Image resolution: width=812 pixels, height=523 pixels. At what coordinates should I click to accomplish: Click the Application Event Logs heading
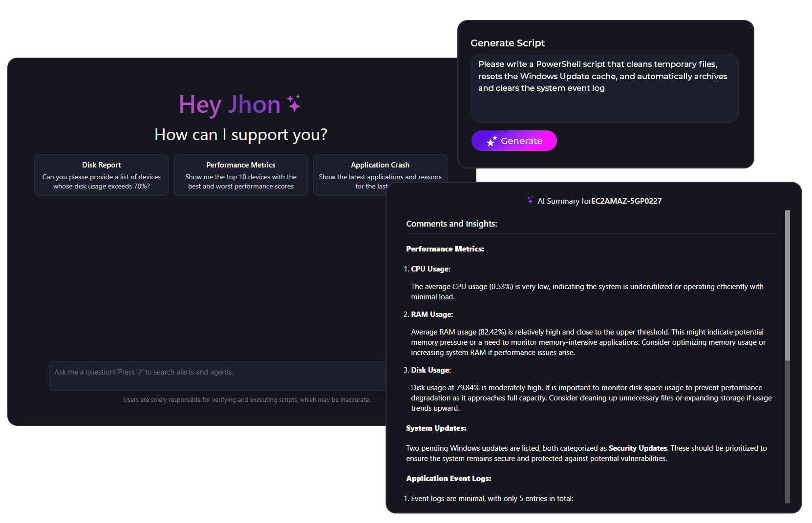pos(449,479)
